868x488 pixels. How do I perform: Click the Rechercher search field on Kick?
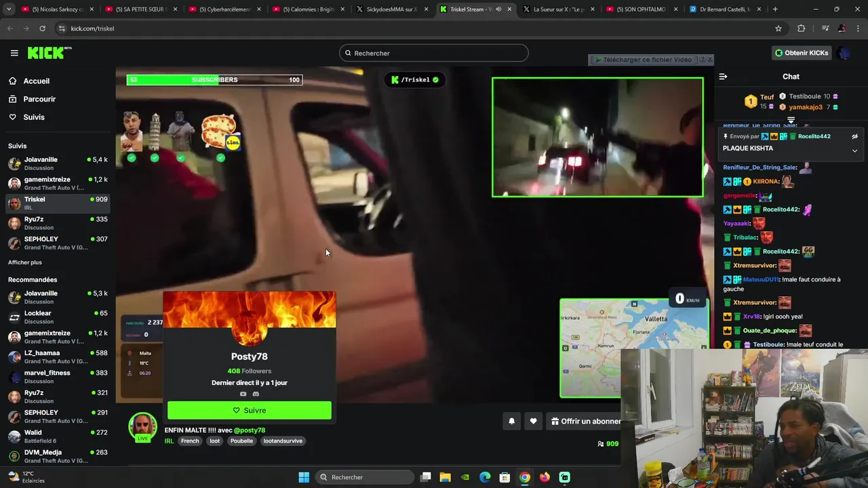[434, 53]
